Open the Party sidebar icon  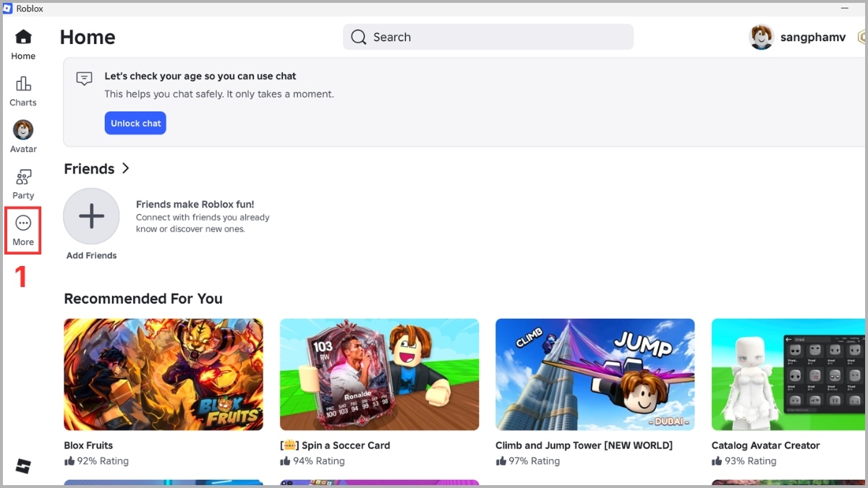[x=23, y=177]
